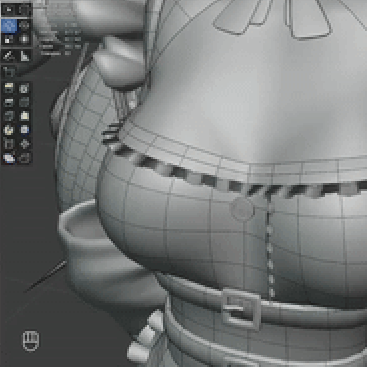Select the Extrude Region tool

[9, 88]
